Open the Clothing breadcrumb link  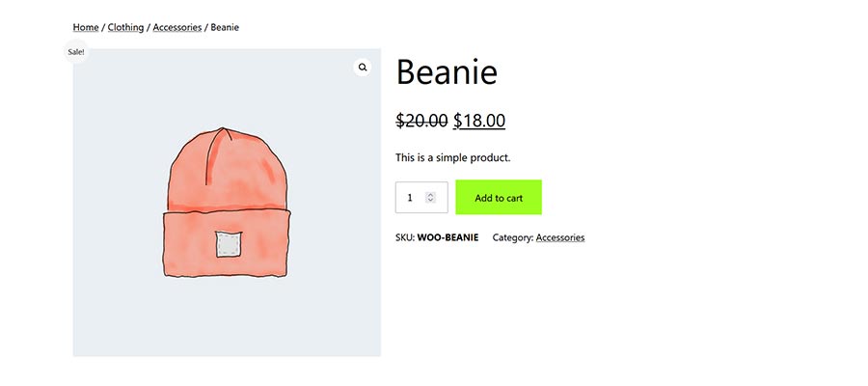coord(125,27)
